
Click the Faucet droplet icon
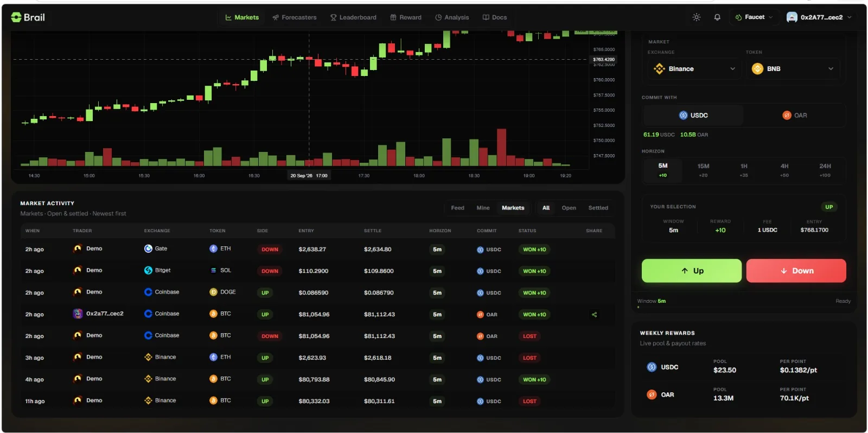point(738,17)
